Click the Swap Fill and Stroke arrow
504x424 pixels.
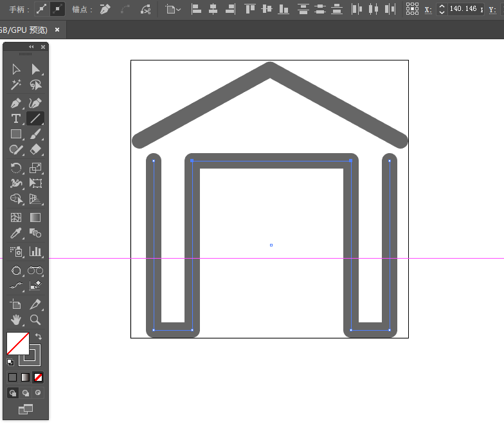pos(39,336)
